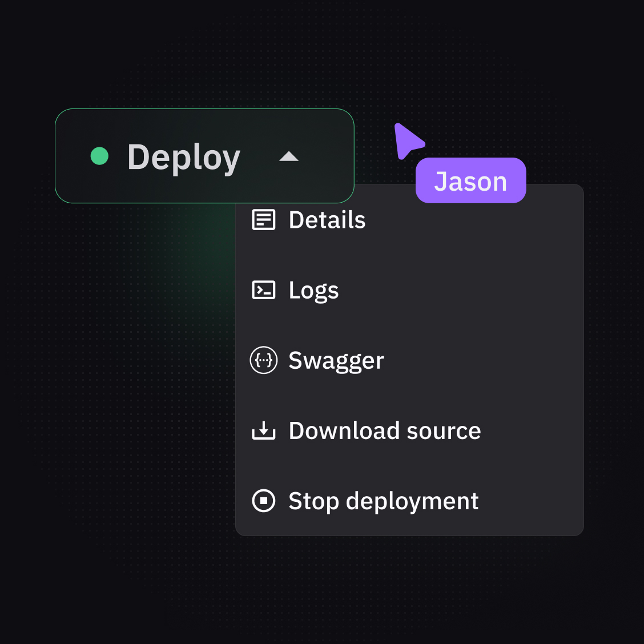Click the Stop deployment circle icon
The image size is (644, 644).
pos(263,501)
